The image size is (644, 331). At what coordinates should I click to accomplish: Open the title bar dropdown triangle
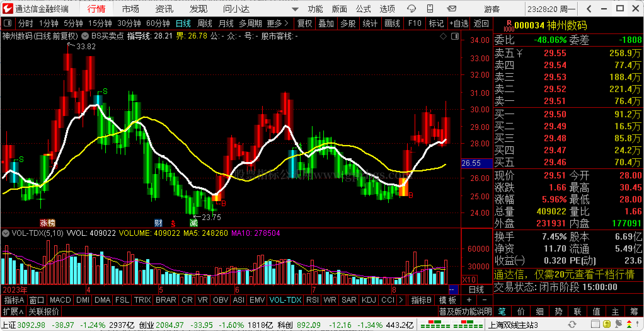click(x=295, y=9)
